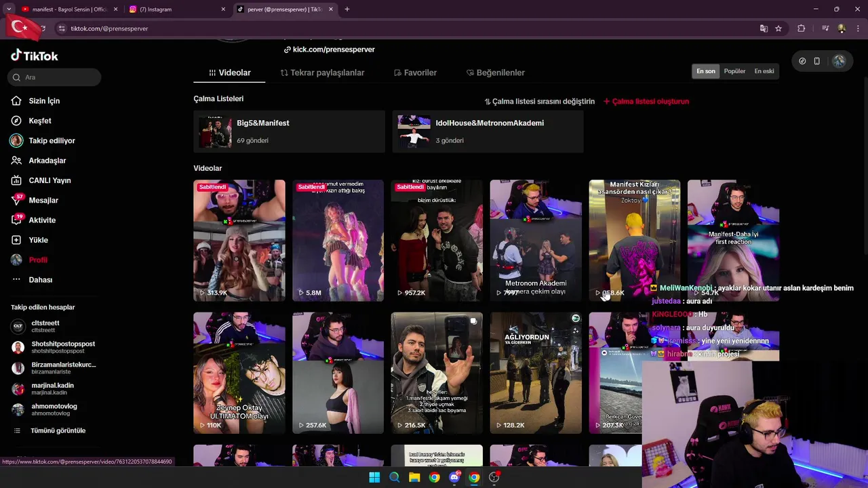
Task: Click the translate page icon
Action: pos(764,28)
